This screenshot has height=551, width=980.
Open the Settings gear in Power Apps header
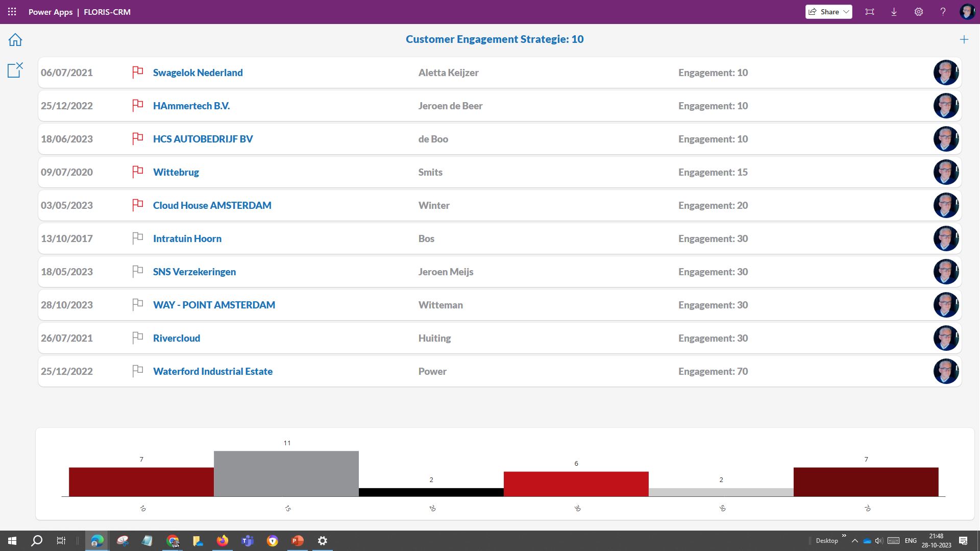tap(918, 12)
